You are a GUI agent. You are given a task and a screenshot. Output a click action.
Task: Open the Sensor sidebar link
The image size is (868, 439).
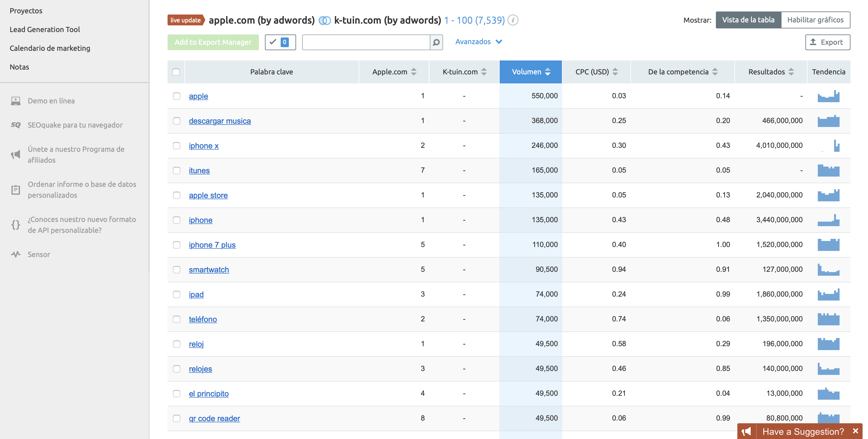[x=39, y=254]
